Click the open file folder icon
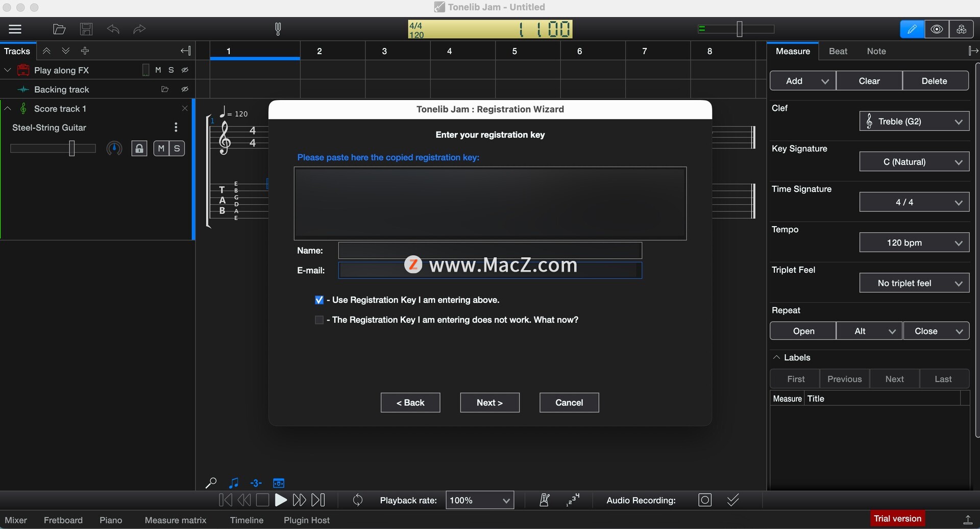The image size is (980, 529). click(59, 29)
